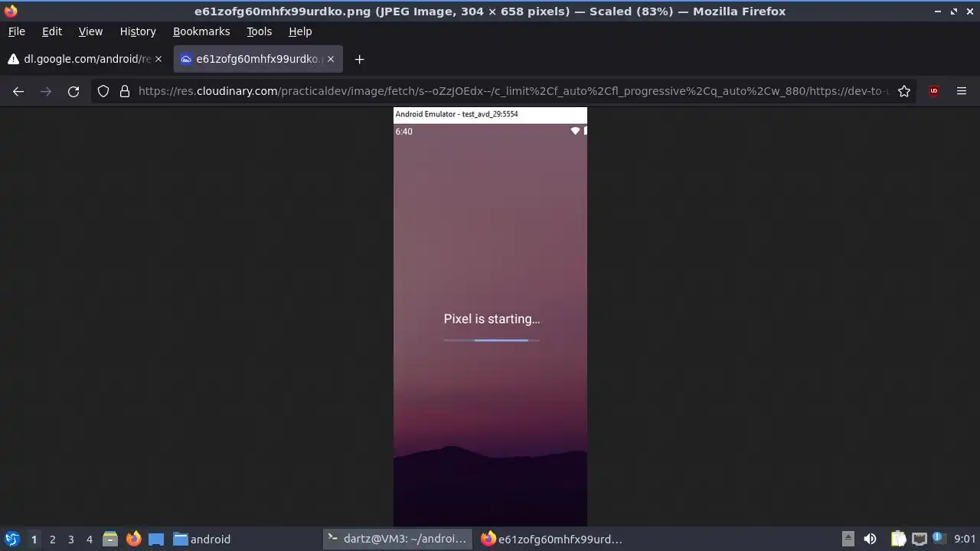
Task: Open the network monitor tray icon
Action: point(920,539)
